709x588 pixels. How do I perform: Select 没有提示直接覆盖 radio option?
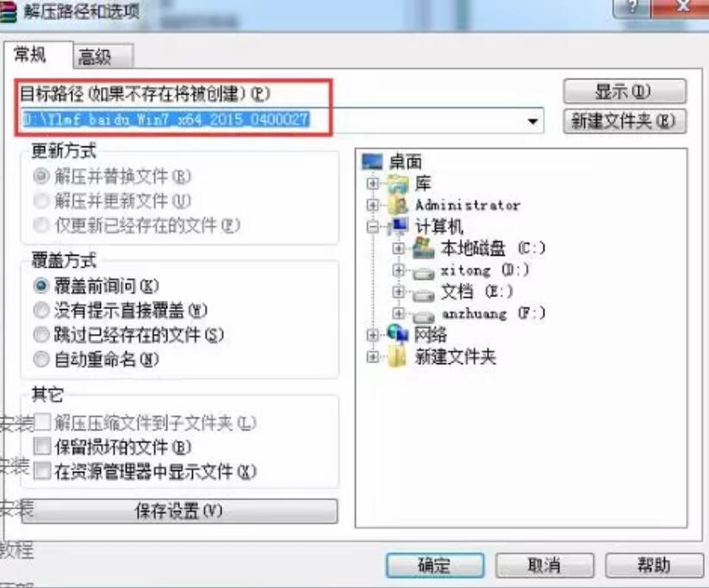click(41, 310)
